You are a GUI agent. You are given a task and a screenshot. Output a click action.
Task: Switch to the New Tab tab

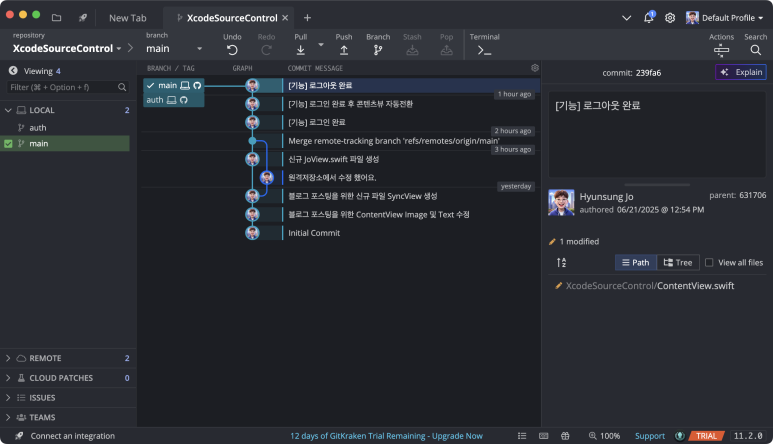[128, 18]
